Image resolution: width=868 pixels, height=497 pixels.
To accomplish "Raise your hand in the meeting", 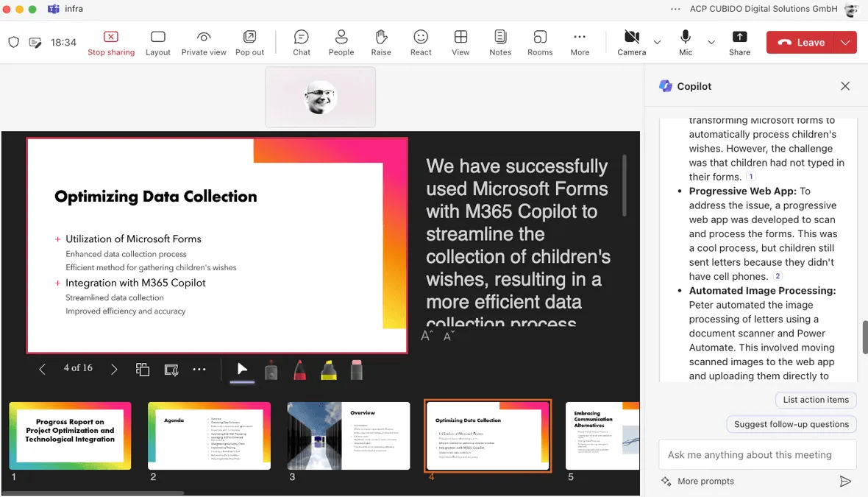I will pyautogui.click(x=380, y=42).
